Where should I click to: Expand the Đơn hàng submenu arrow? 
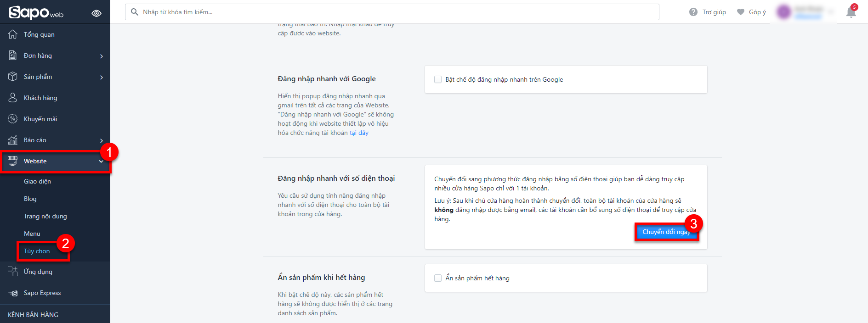102,56
